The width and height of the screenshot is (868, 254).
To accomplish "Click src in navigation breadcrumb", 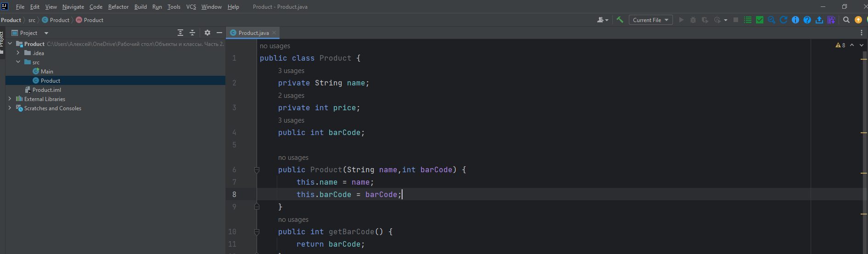I will click(x=32, y=20).
